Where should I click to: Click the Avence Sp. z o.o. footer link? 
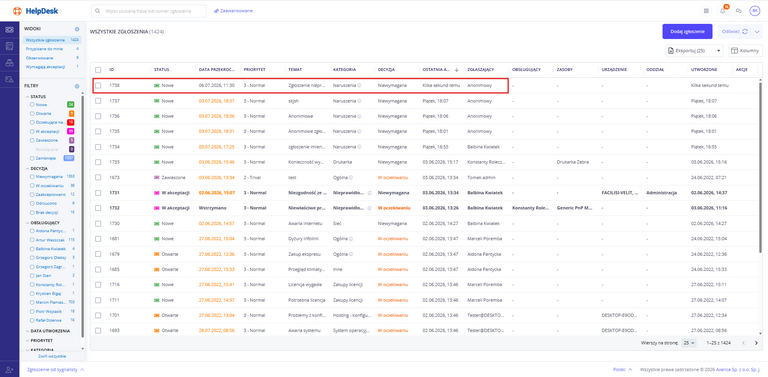coord(737,369)
